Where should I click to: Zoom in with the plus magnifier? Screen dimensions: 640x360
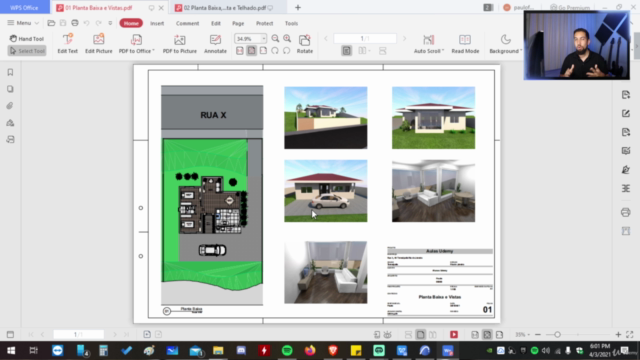pyautogui.click(x=287, y=38)
